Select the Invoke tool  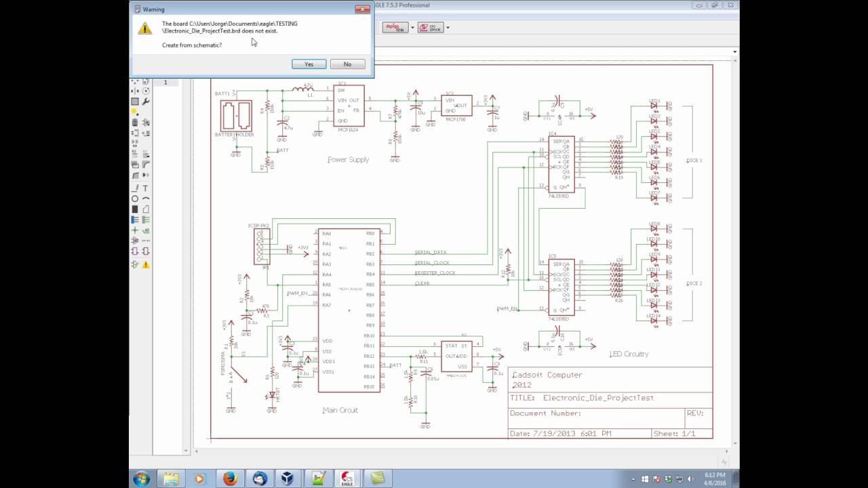click(x=146, y=175)
